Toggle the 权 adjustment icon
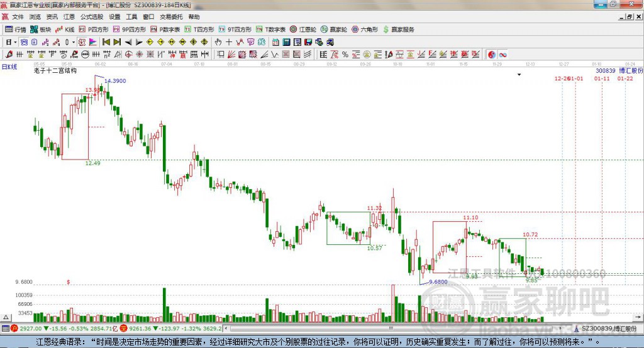Screen dimensions: 644x348 pos(82,42)
